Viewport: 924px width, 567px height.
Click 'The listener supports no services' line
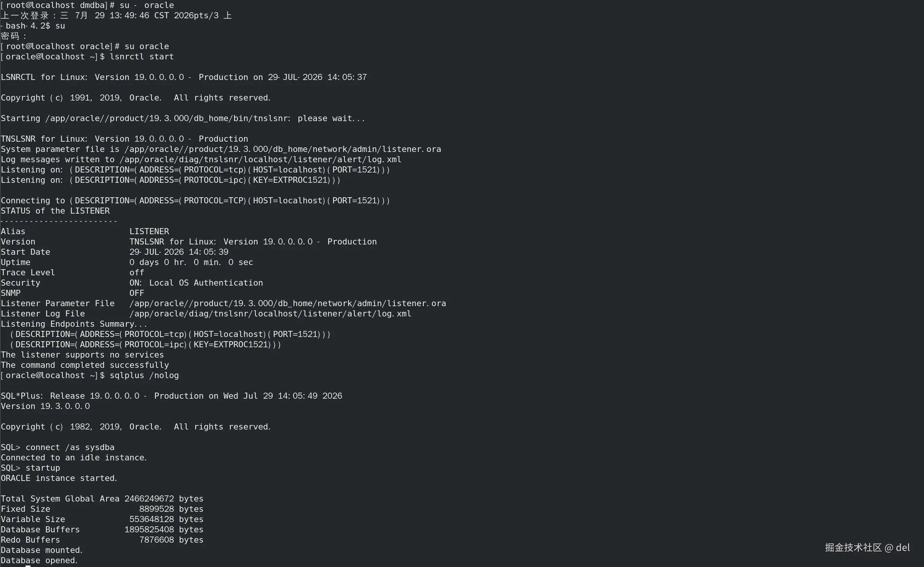82,355
